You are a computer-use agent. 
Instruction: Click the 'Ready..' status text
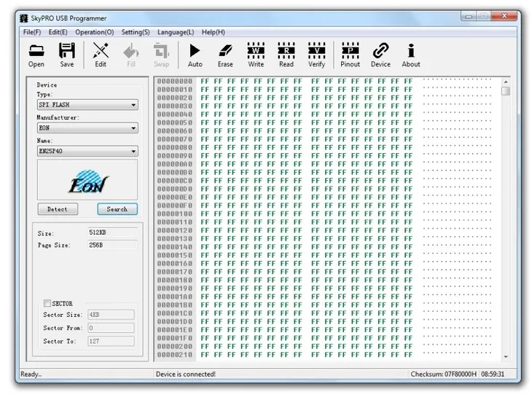[31, 374]
